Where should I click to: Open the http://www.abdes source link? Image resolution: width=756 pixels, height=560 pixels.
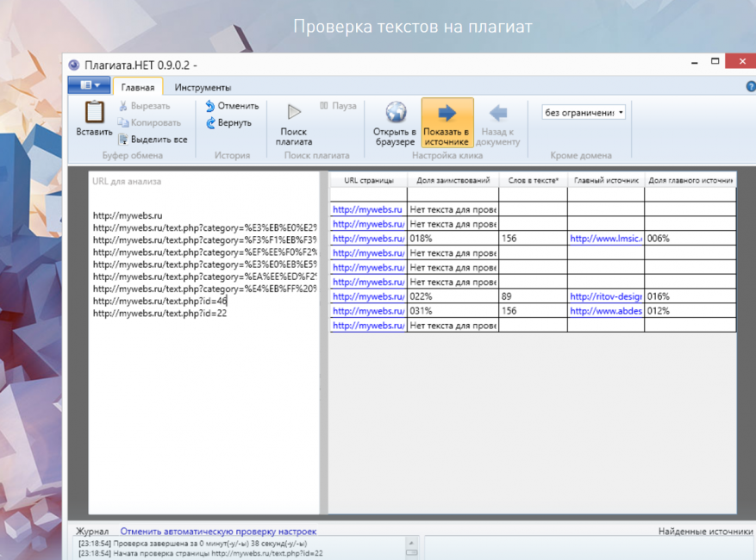click(606, 311)
